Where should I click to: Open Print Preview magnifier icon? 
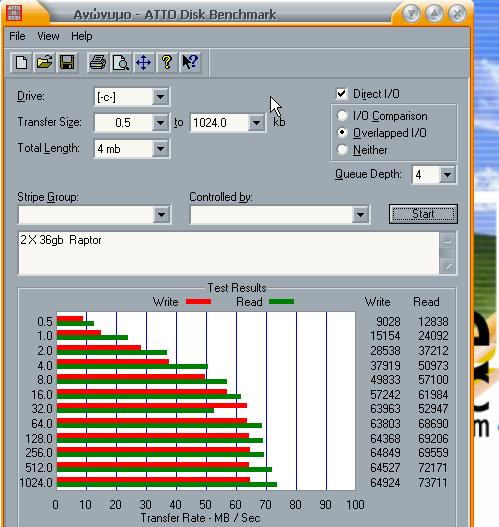pyautogui.click(x=121, y=63)
